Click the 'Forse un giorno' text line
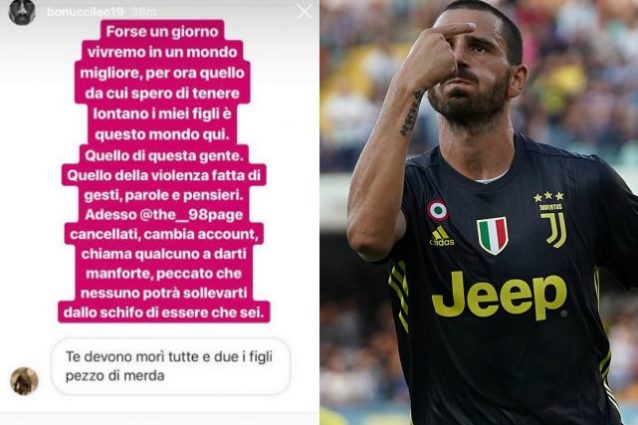 [x=162, y=32]
